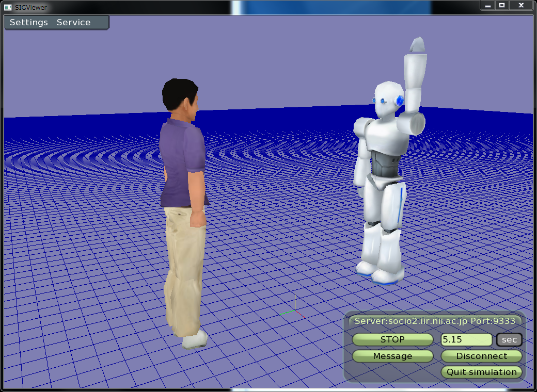The height and width of the screenshot is (392, 537).
Task: Click the Quit simulation button
Action: [x=481, y=372]
